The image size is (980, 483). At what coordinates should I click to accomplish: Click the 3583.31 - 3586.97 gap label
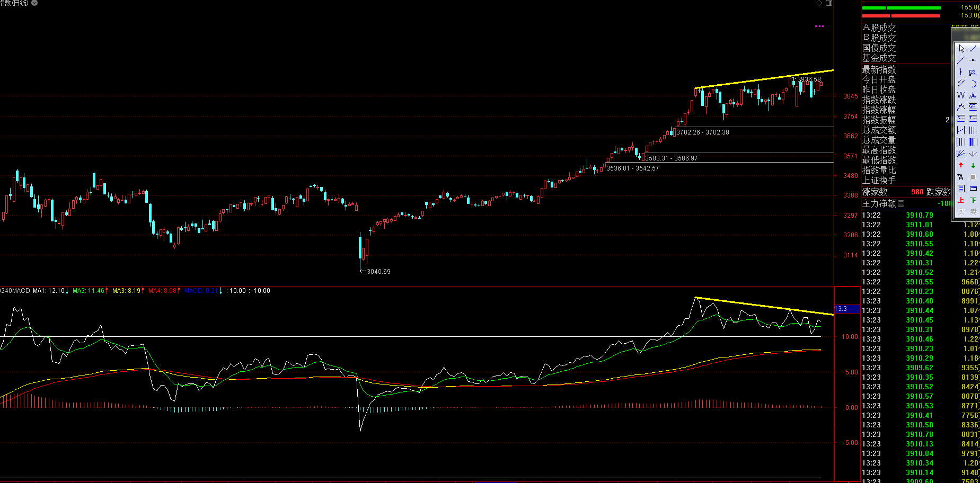pos(671,158)
